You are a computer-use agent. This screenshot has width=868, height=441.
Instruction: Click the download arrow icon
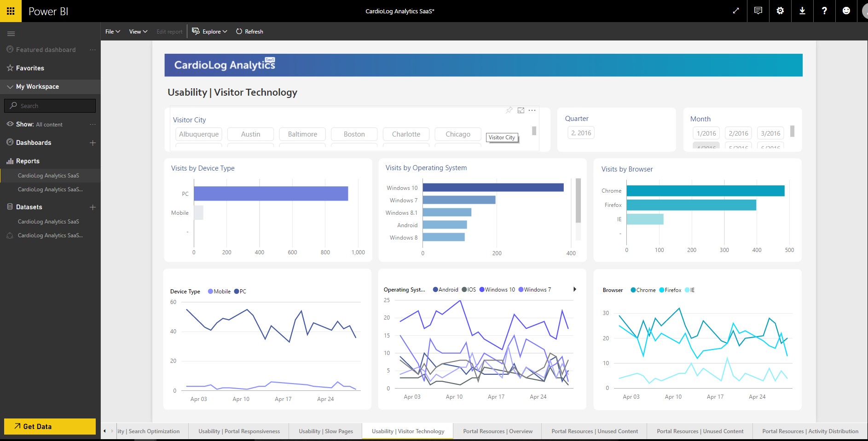(x=802, y=11)
